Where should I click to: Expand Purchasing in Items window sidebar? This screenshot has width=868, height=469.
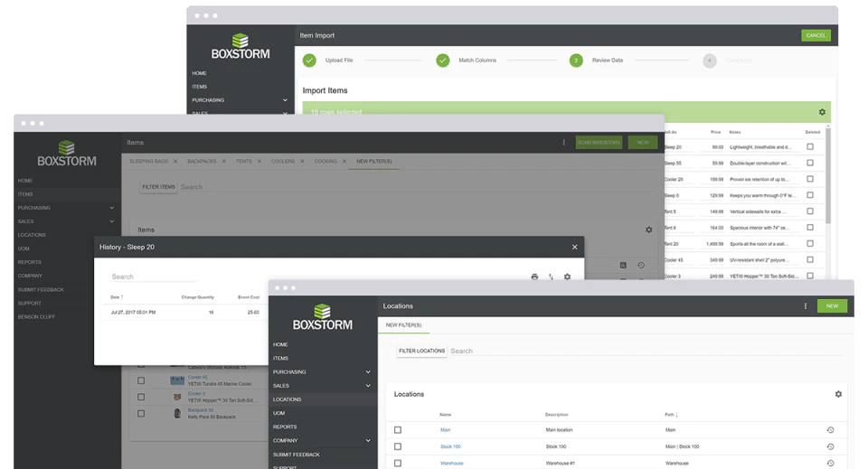point(112,208)
